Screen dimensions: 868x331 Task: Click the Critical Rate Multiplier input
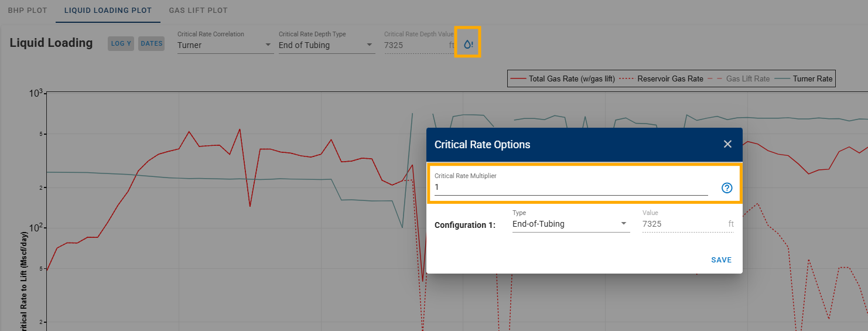(x=571, y=187)
